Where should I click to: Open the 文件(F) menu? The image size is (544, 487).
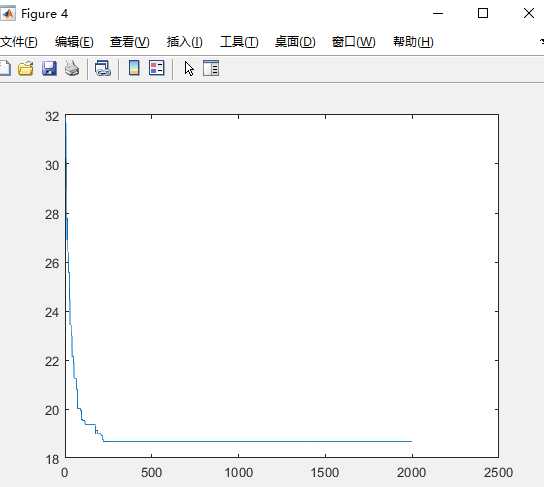tap(19, 42)
